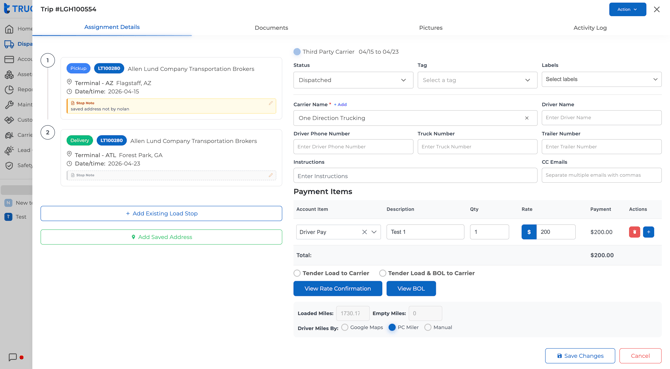Screen dimensions: 670x369
Task: Add a new payment item row
Action: pyautogui.click(x=649, y=232)
